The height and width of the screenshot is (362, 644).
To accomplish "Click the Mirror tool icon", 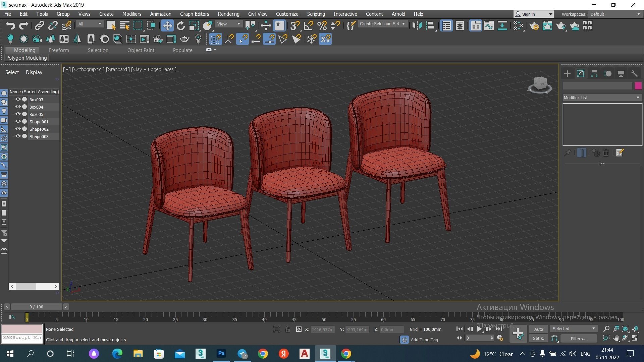I will click(x=417, y=26).
